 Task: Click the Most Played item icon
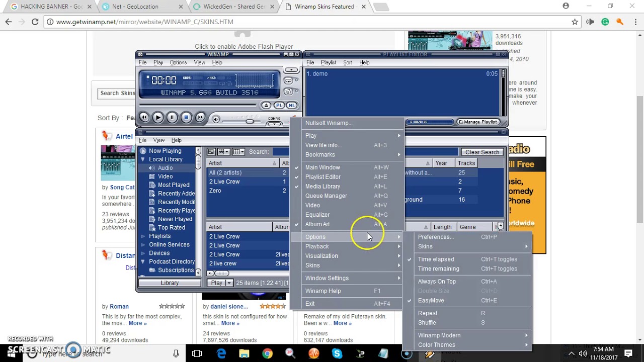tap(152, 185)
